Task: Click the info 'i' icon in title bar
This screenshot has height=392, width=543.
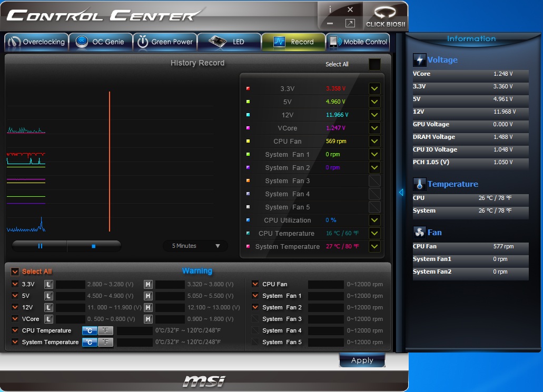Action: [330, 9]
